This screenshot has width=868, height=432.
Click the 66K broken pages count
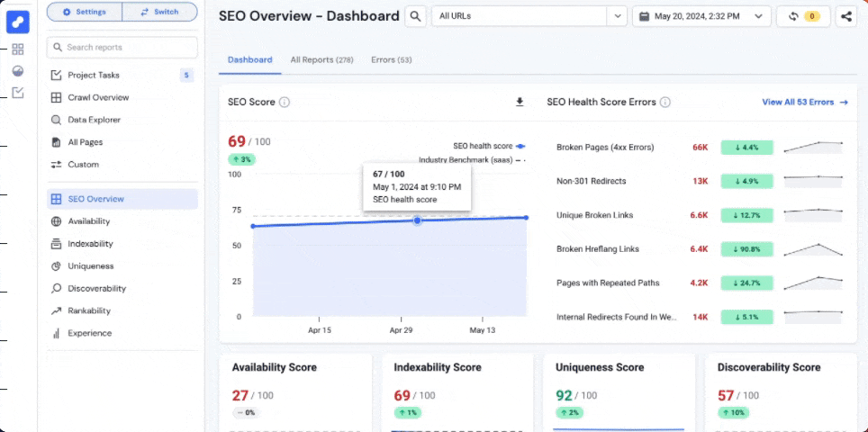point(701,148)
